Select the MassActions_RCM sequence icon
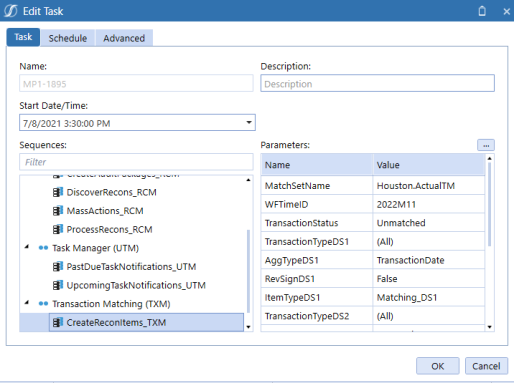The image size is (514, 383). [x=58, y=211]
